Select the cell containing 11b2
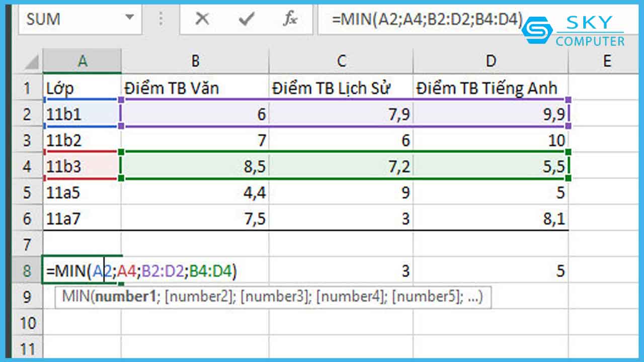644x362 pixels. (x=82, y=140)
